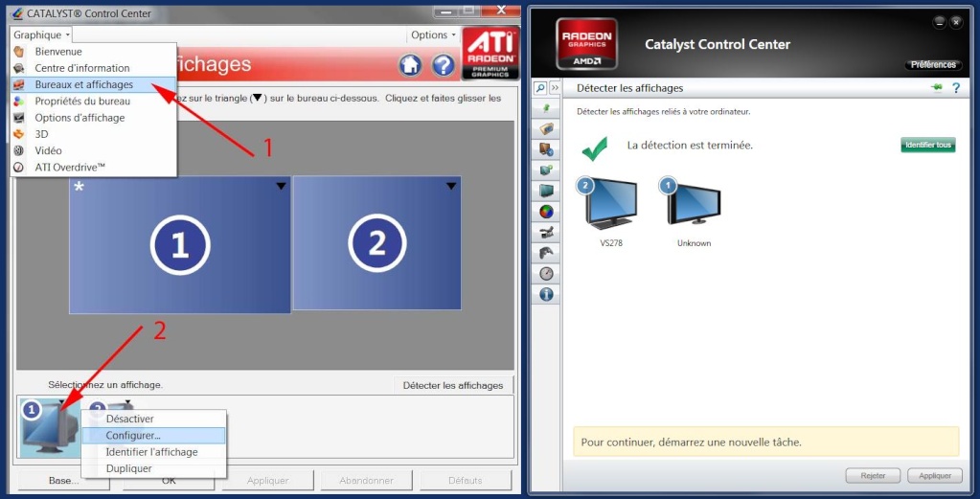Click the search magnifier icon in sidebar
Screen dimensions: 980x499
[x=540, y=88]
